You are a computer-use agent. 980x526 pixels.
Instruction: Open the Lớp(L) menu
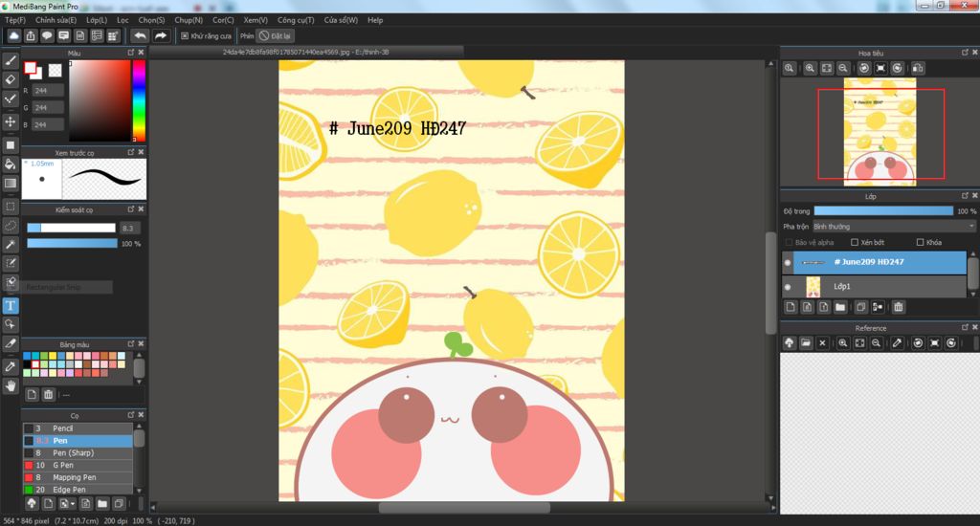pyautogui.click(x=97, y=20)
